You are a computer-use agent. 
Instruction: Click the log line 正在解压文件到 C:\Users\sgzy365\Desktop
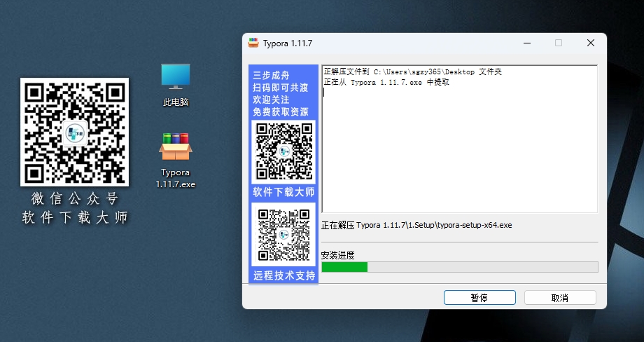pos(413,71)
